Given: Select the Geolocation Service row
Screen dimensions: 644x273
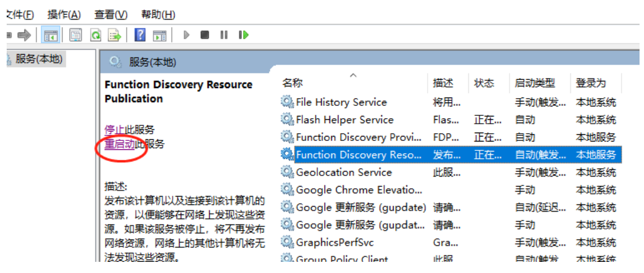Looking at the screenshot, I should (x=343, y=172).
